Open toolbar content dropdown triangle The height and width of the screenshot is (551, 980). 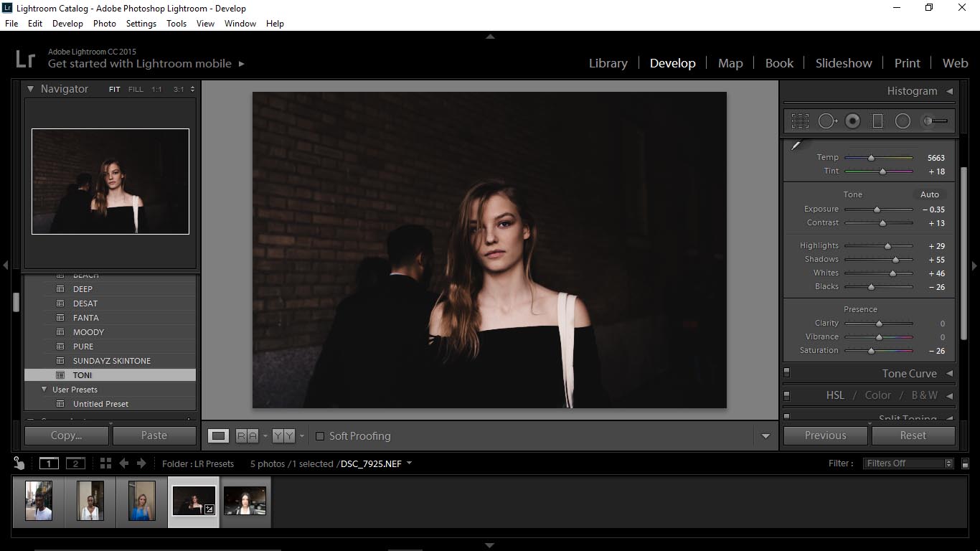[765, 436]
